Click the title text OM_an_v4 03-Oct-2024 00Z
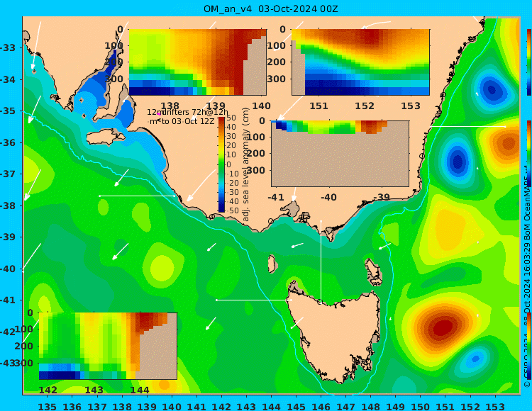 [x=270, y=9]
